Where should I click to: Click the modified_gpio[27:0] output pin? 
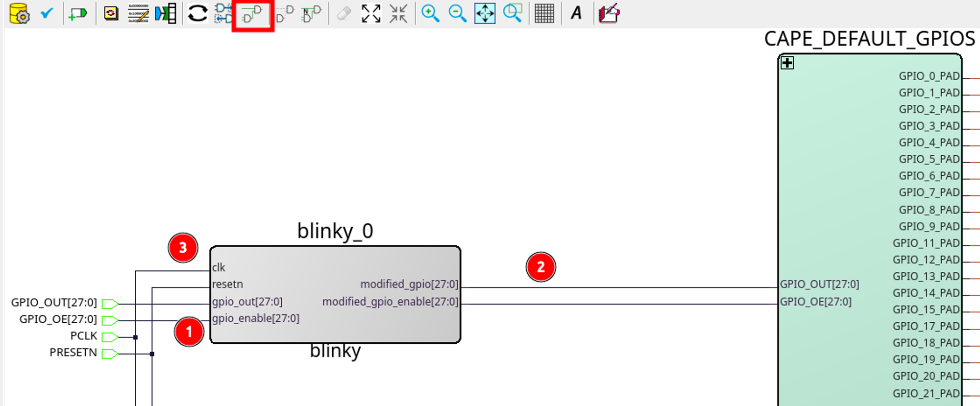409,285
